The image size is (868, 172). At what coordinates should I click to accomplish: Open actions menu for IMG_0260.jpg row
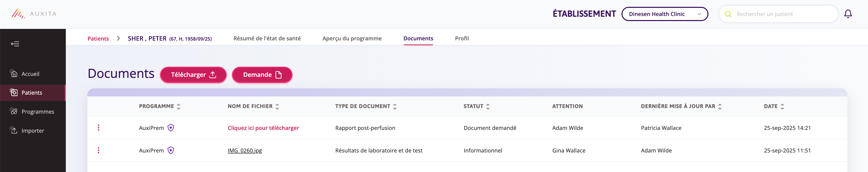pyautogui.click(x=98, y=150)
